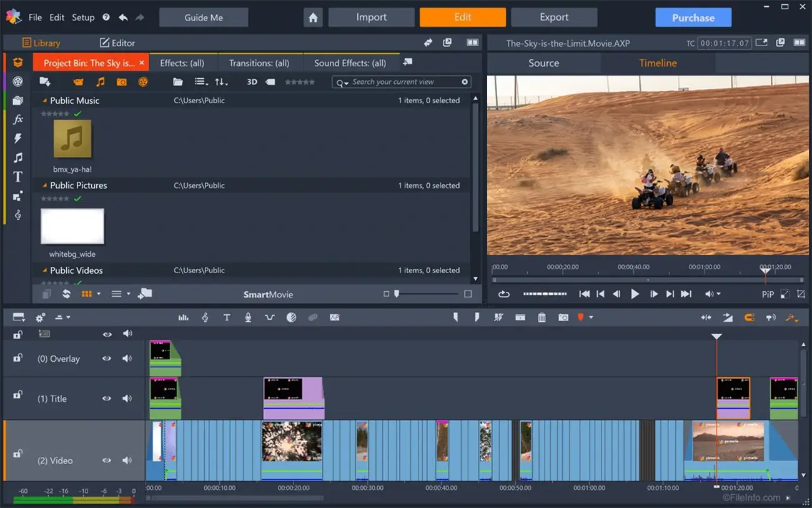This screenshot has height=508, width=812.
Task: Click the home icon button
Action: point(313,17)
